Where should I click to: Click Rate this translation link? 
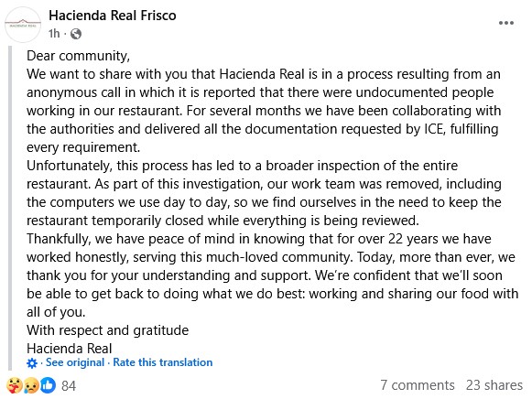(x=163, y=362)
